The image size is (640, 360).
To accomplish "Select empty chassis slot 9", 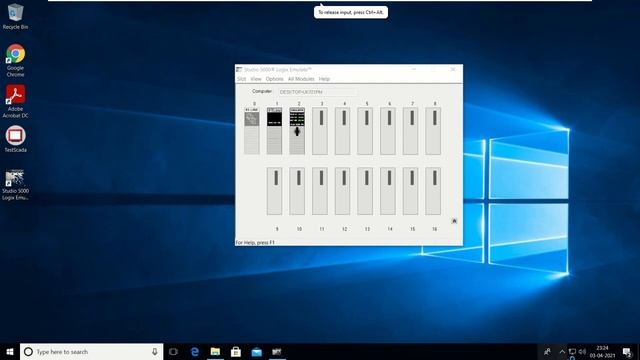I will pos(274,191).
